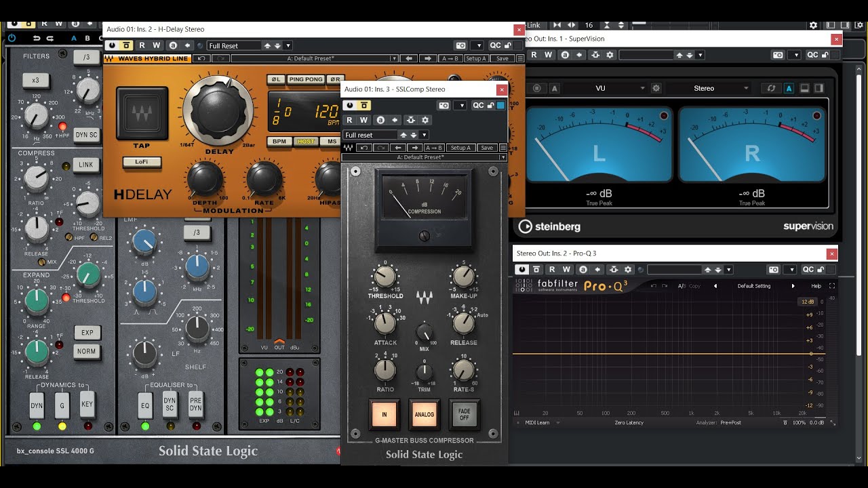The height and width of the screenshot is (488, 868).
Task: Click Pro-Q 3 A/B switch
Action: (x=682, y=286)
